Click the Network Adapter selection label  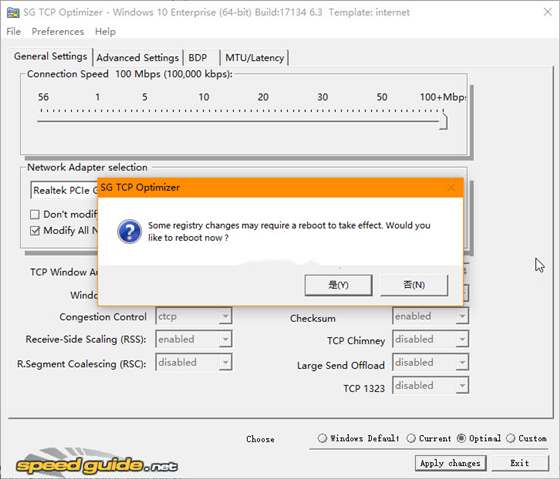pos(87,167)
